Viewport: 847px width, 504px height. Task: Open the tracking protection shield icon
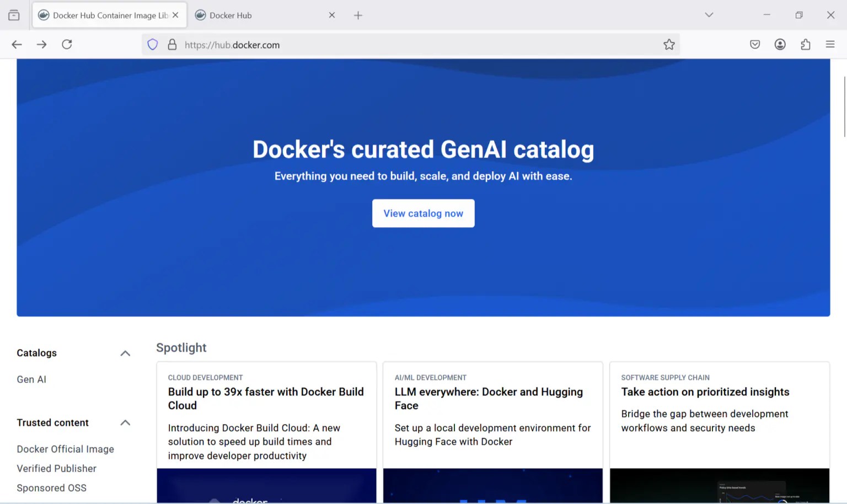(153, 45)
